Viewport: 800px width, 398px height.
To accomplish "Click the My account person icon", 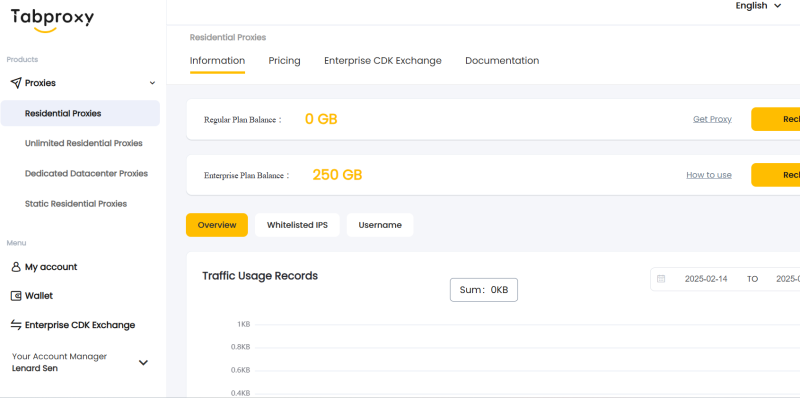I will [16, 267].
